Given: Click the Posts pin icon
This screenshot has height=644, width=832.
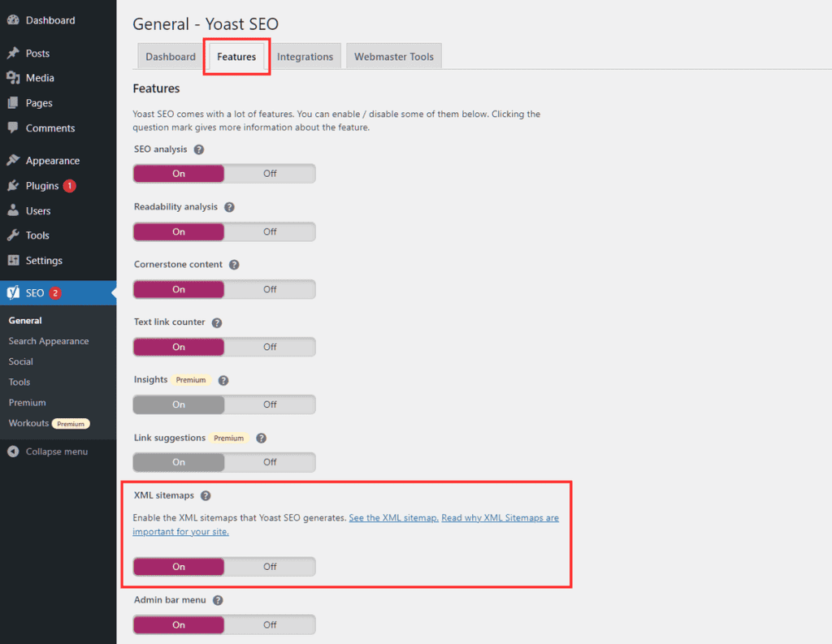Looking at the screenshot, I should point(13,53).
